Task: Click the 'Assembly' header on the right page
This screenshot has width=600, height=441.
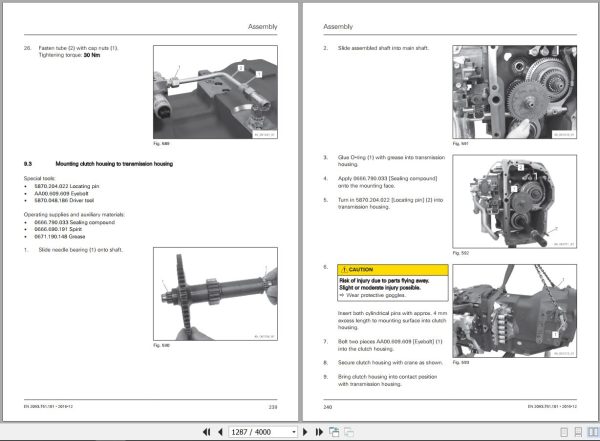Action: (x=338, y=26)
